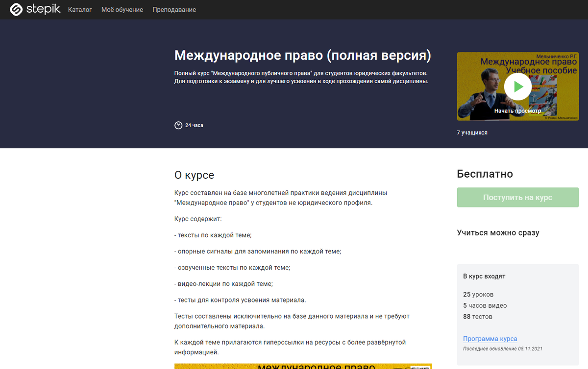Viewport: 588px width, 369px height.
Task: Click the banner image below course description
Action: pyautogui.click(x=303, y=366)
